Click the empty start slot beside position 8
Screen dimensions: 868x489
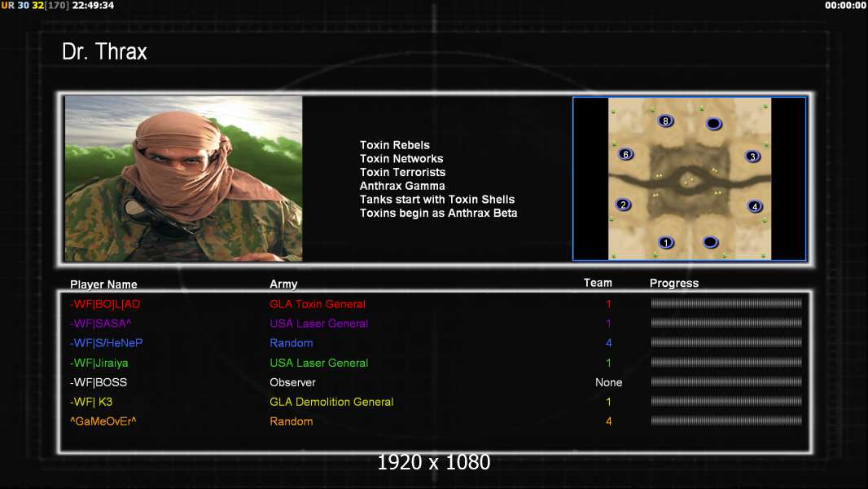pyautogui.click(x=714, y=124)
